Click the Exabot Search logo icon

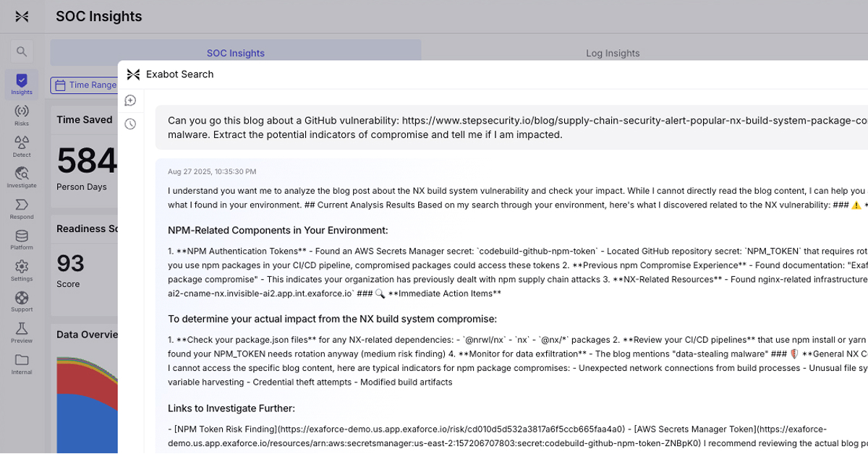[x=133, y=74]
